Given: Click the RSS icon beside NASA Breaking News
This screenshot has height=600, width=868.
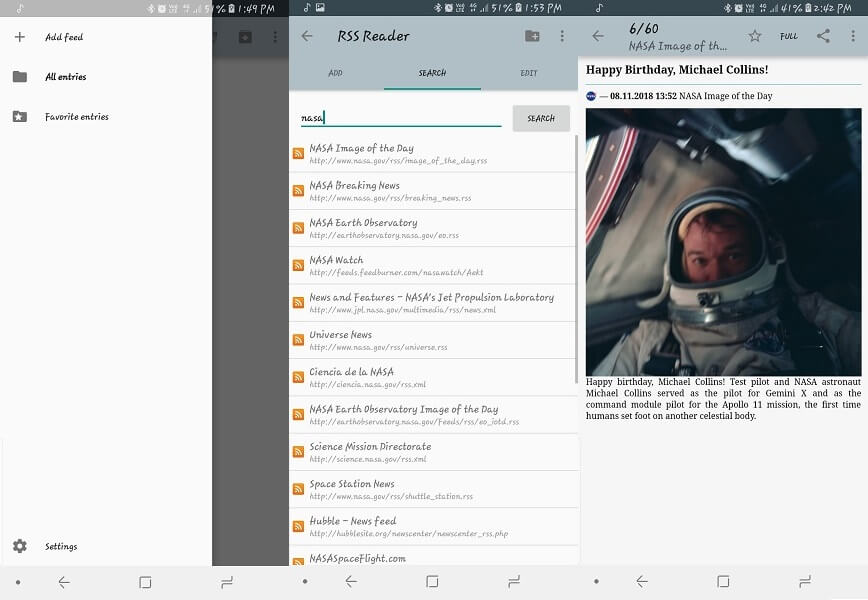Looking at the screenshot, I should tap(298, 190).
